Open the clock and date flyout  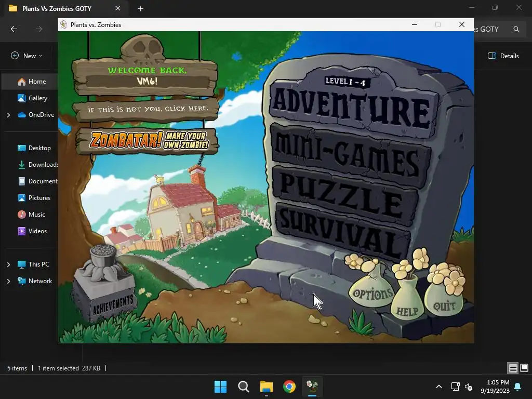coord(495,387)
